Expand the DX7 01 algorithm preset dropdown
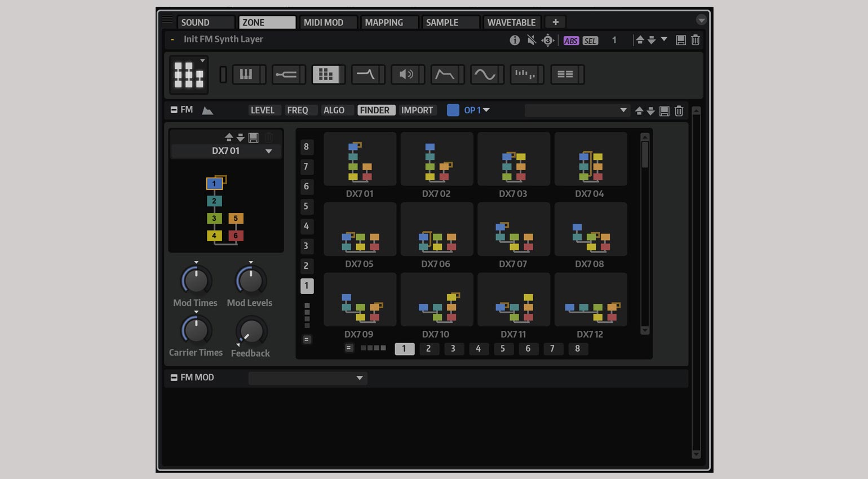Image resolution: width=868 pixels, height=479 pixels. point(269,151)
